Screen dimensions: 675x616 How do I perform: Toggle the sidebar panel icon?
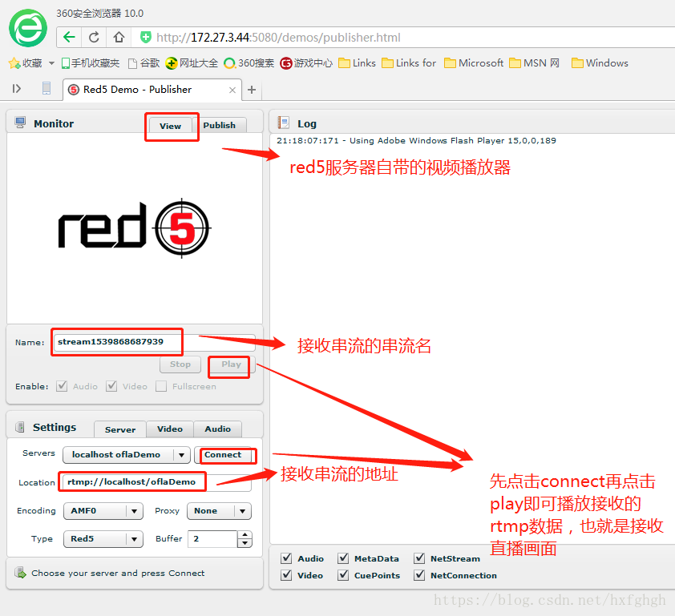16,89
